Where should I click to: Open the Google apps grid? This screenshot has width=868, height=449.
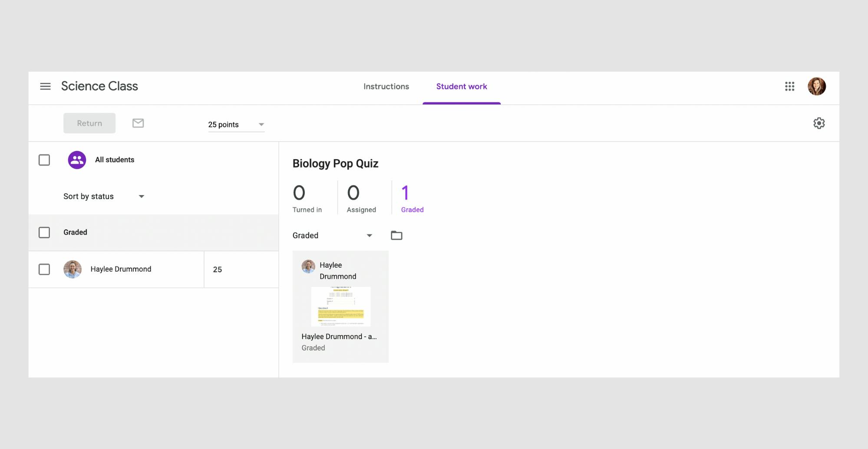click(789, 86)
